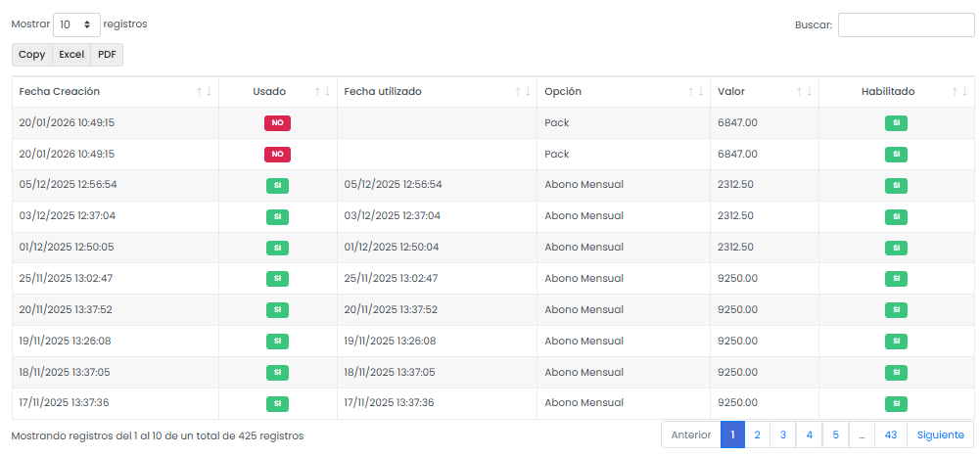Screen dimensions: 980x457
Task: Sort by the Opción column header
Action: click(x=624, y=92)
